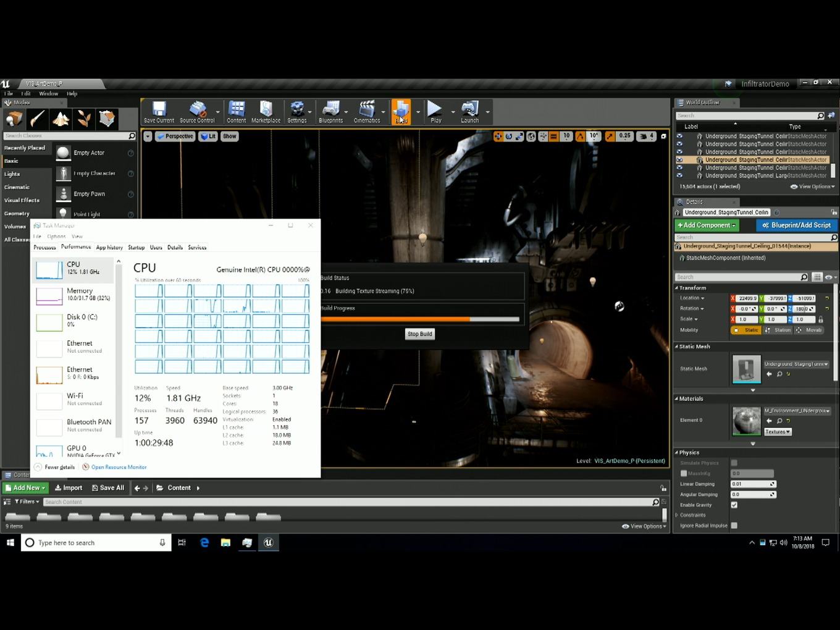Image resolution: width=840 pixels, height=630 pixels.
Task: Collapse the Transform section
Action: click(x=676, y=288)
